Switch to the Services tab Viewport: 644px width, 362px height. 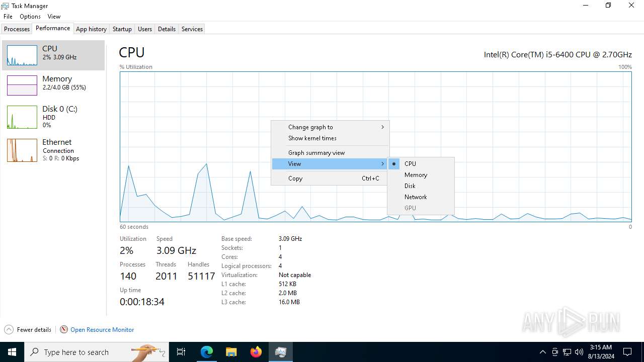(x=192, y=29)
